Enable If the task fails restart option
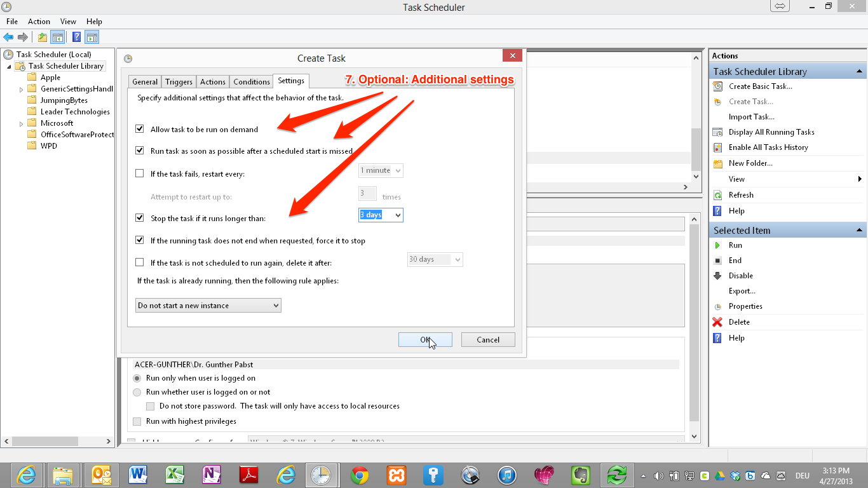This screenshot has height=488, width=868. [x=140, y=173]
